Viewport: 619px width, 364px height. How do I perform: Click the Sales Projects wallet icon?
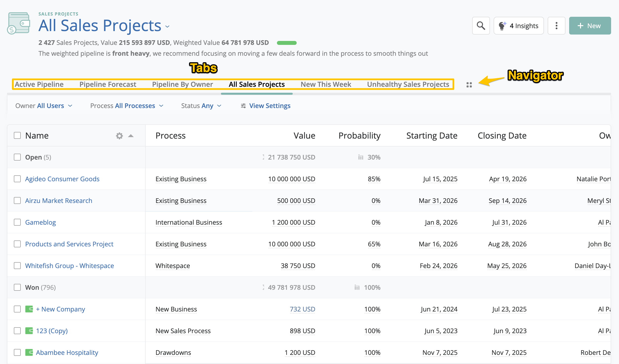coord(19,23)
